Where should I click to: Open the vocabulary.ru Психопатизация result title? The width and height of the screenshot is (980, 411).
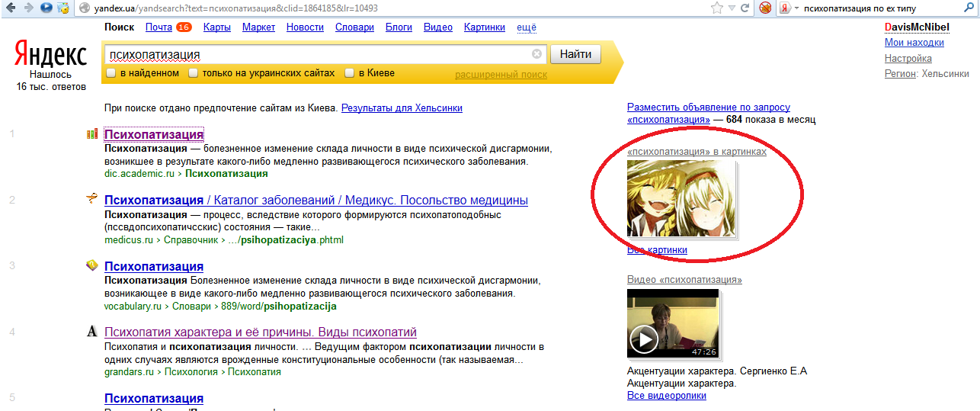[x=154, y=266]
